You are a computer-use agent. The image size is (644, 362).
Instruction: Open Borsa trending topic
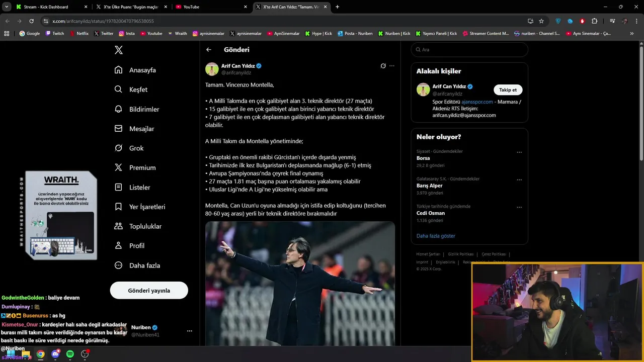pos(423,158)
